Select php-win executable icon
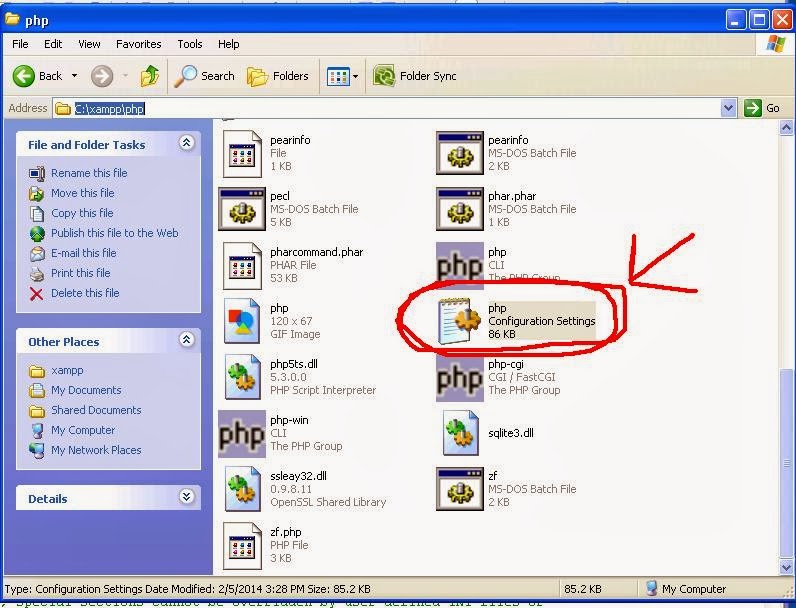The image size is (796, 608). pos(242,434)
